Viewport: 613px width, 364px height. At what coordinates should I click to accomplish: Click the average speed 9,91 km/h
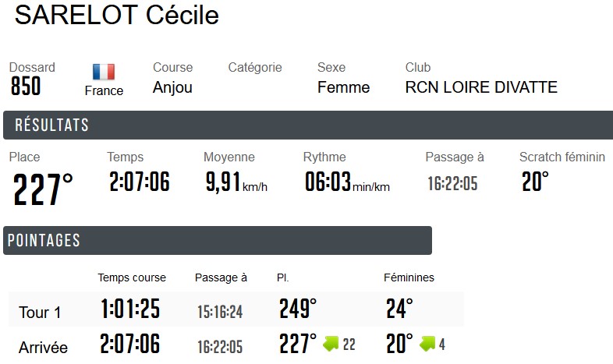[236, 183]
